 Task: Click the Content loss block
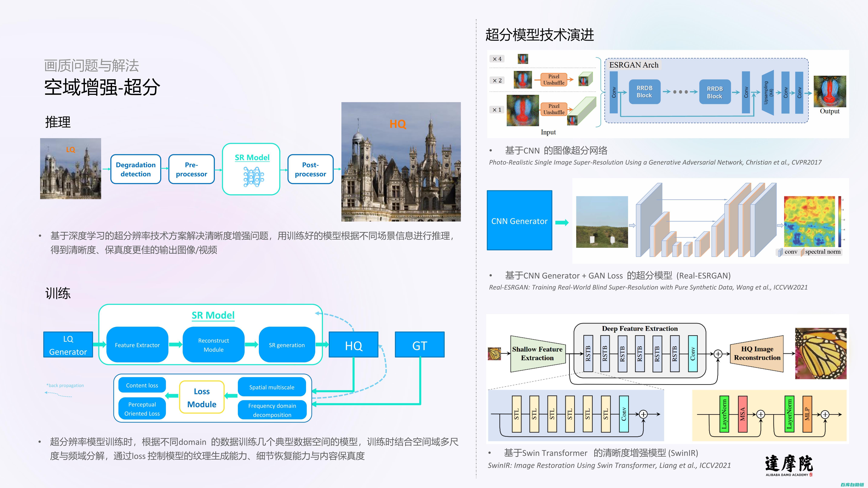(142, 385)
